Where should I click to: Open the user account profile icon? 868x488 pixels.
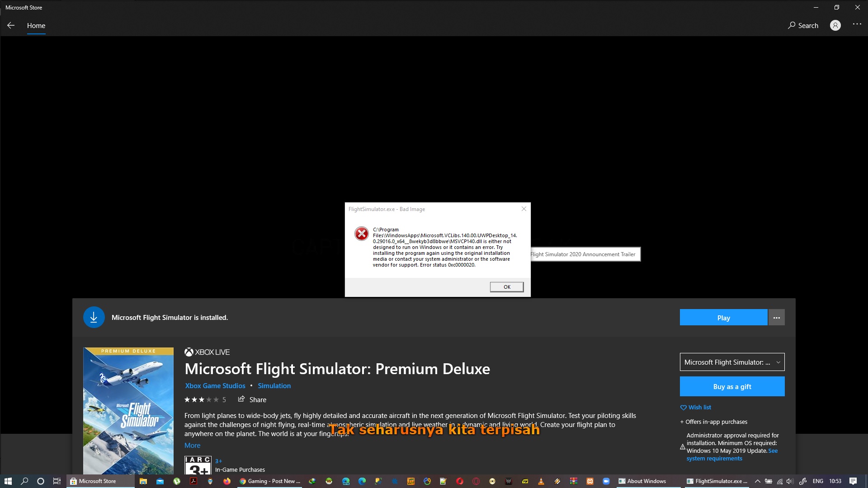[835, 26]
